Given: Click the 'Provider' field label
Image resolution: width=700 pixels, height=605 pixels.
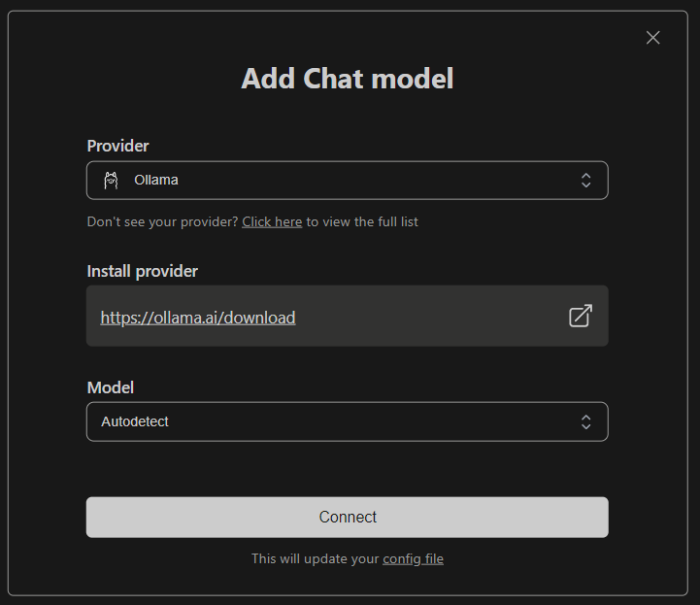Looking at the screenshot, I should 117,146.
